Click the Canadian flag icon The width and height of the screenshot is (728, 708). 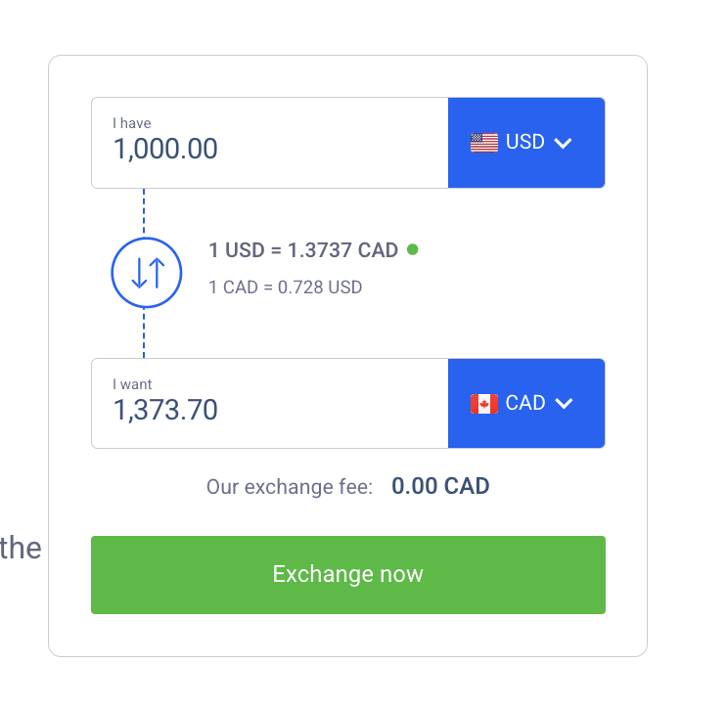[484, 404]
